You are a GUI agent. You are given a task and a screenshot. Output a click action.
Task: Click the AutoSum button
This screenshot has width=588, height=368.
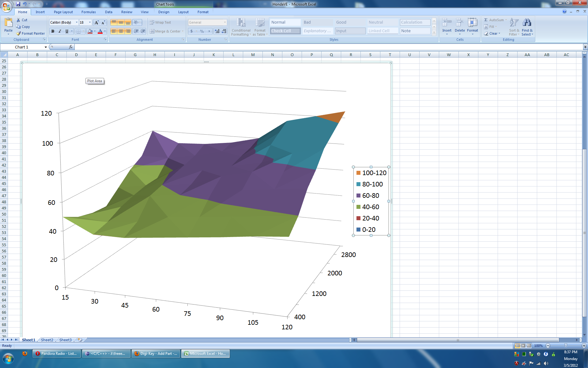494,20
